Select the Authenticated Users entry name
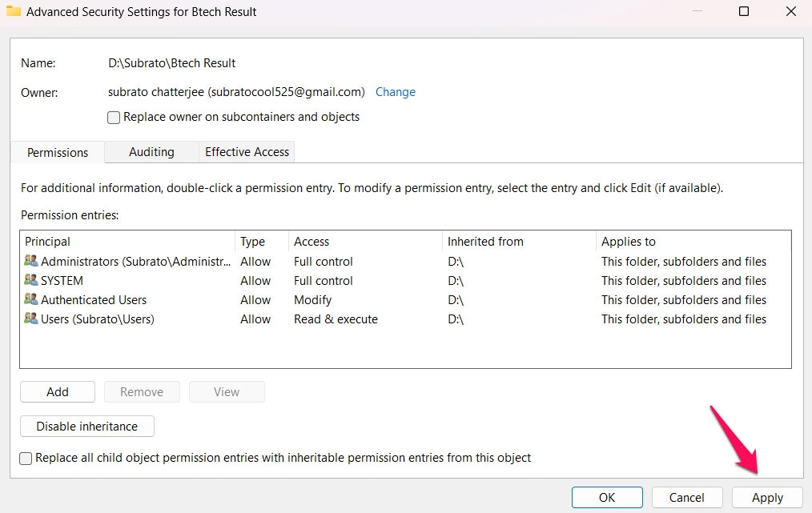Viewport: 812px width, 513px height. pos(94,300)
